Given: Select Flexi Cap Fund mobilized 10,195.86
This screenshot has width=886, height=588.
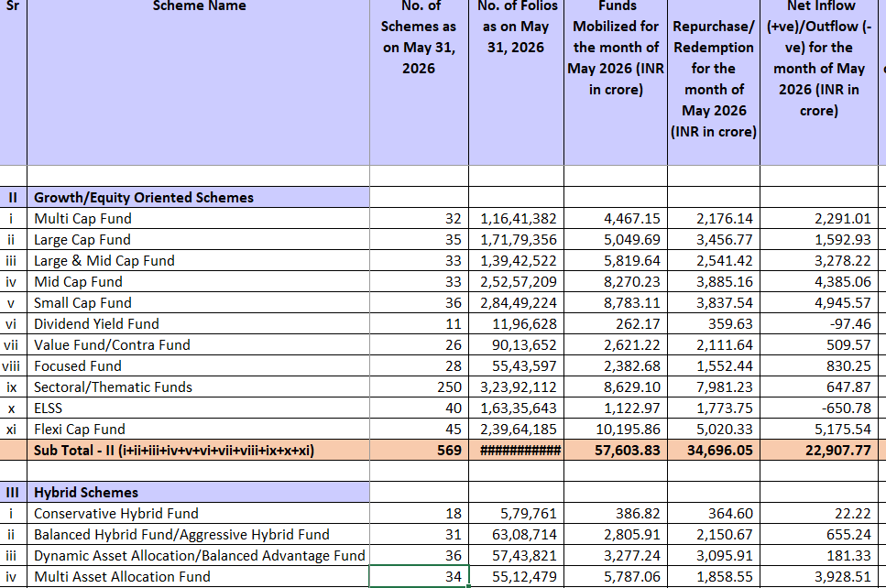Looking at the screenshot, I should click(616, 430).
